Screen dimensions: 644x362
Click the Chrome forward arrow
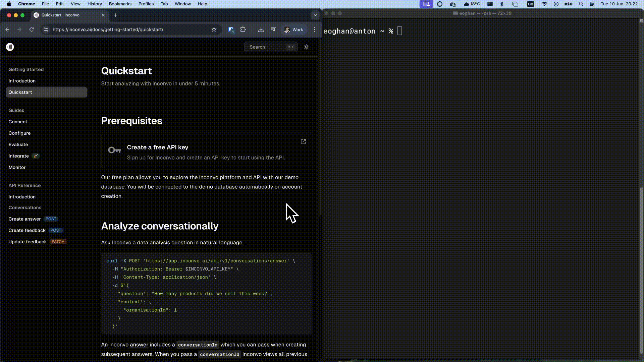point(19,29)
